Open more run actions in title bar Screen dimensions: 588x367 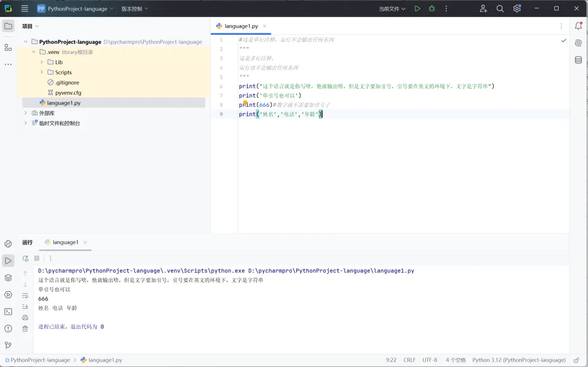pyautogui.click(x=446, y=9)
